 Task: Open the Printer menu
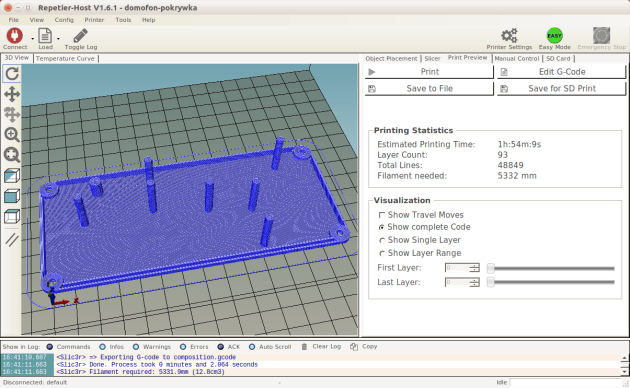point(94,20)
